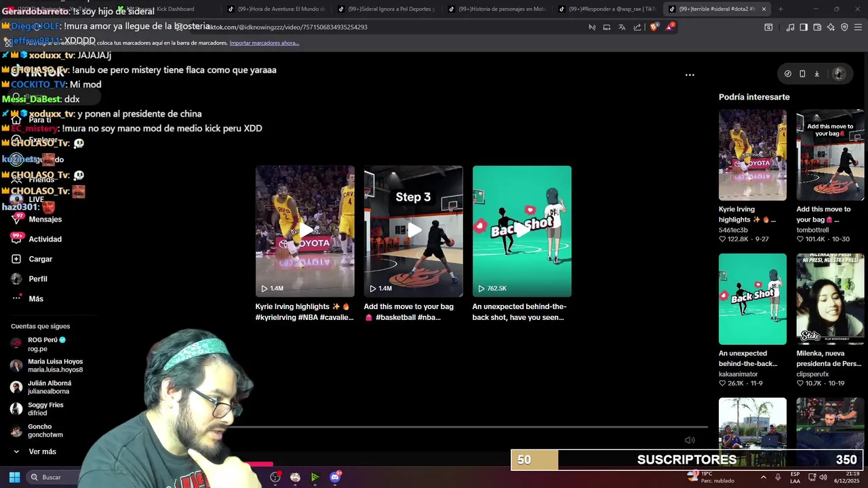Show hidden system tray icons chevron
The height and width of the screenshot is (488, 868).
(x=763, y=477)
